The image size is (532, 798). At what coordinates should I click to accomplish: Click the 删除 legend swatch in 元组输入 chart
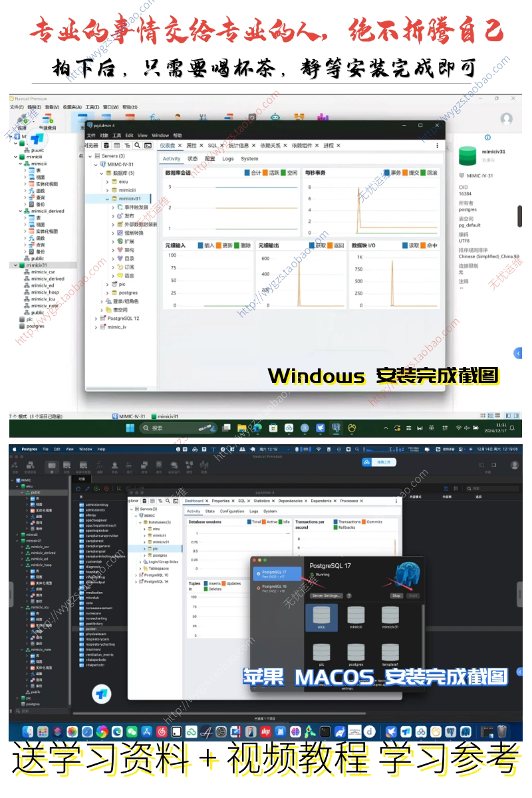[x=237, y=245]
